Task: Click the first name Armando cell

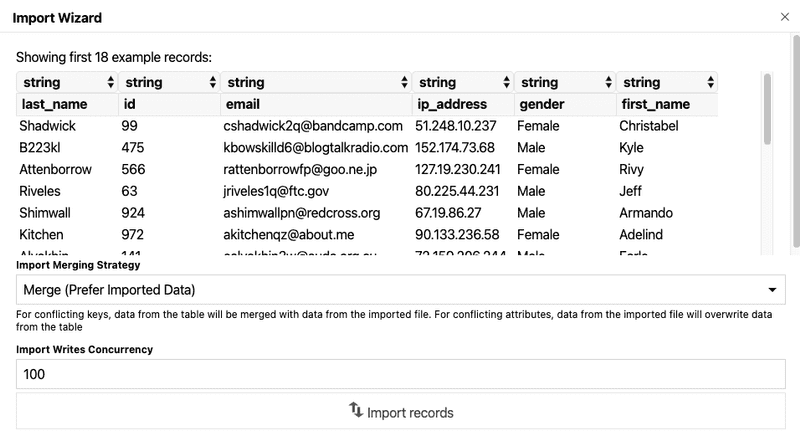Action: (x=646, y=212)
